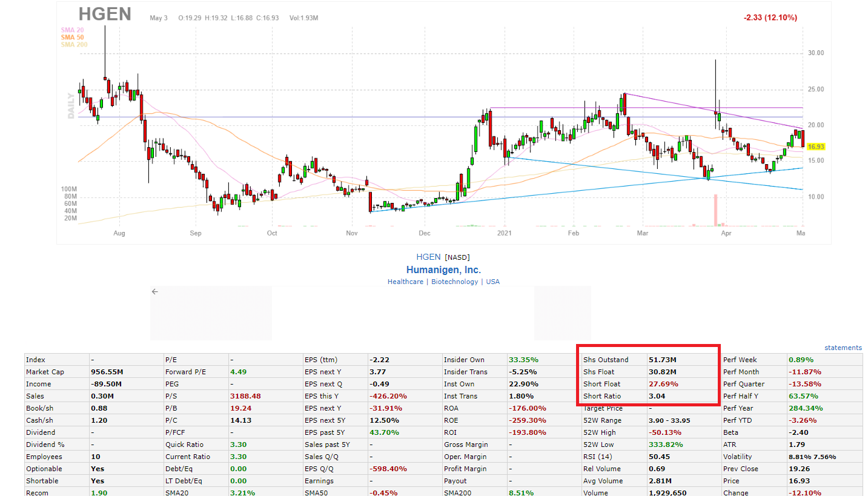This screenshot has height=496, width=868.
Task: Click the Perf Year value 284.34%
Action: [806, 408]
